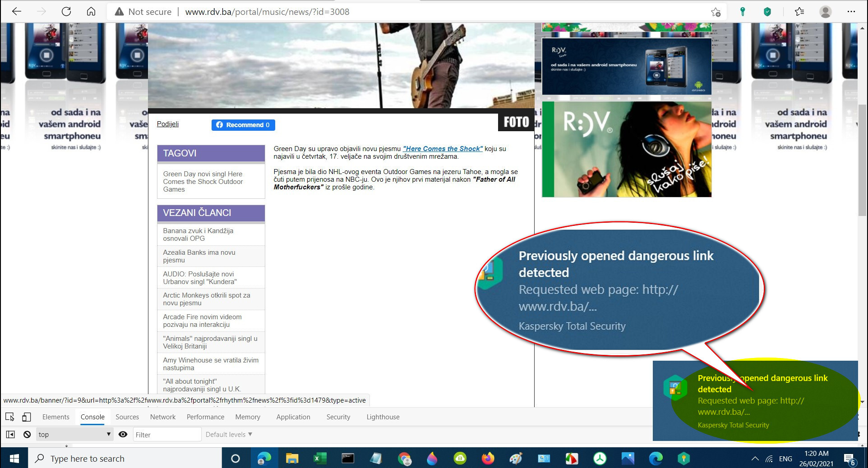This screenshot has height=468, width=868.
Task: Open article Azealia Banks ima novu pjesmu
Action: click(199, 256)
